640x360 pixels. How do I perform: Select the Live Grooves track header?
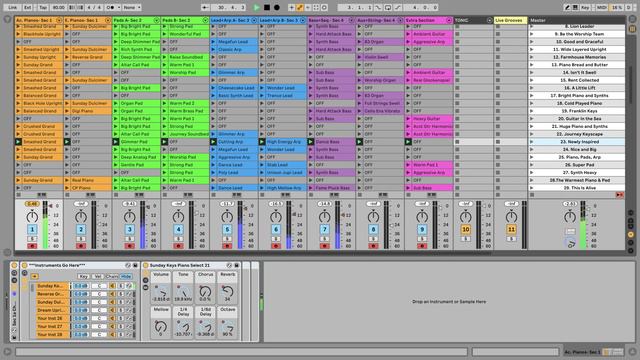point(511,20)
